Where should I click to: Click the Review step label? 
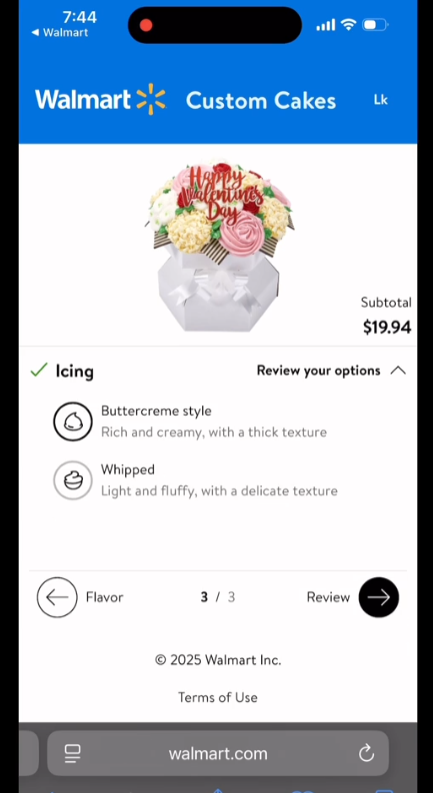(x=328, y=597)
